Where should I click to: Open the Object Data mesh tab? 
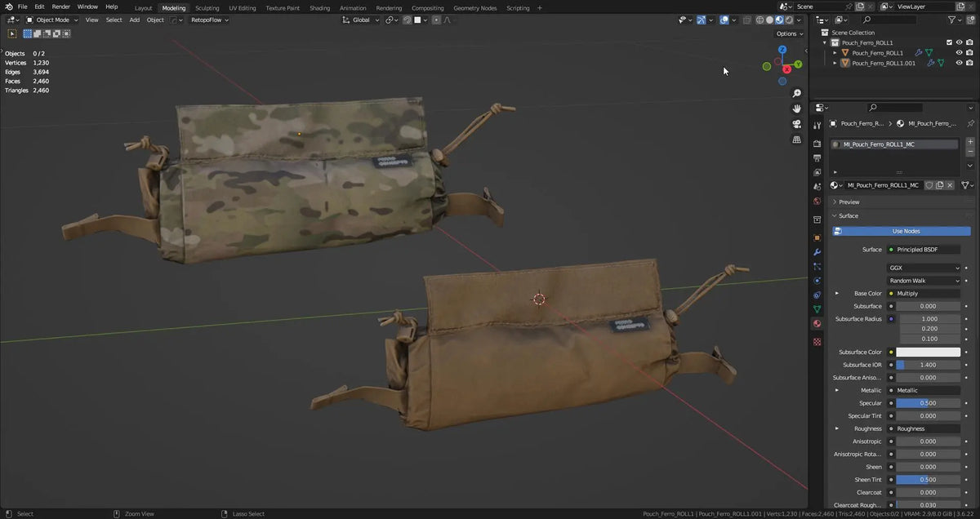pyautogui.click(x=817, y=309)
